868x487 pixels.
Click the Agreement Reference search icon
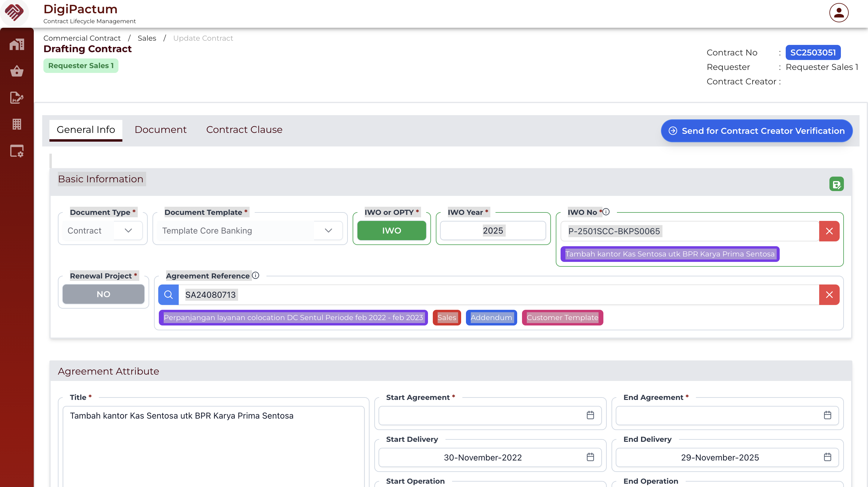pos(168,295)
